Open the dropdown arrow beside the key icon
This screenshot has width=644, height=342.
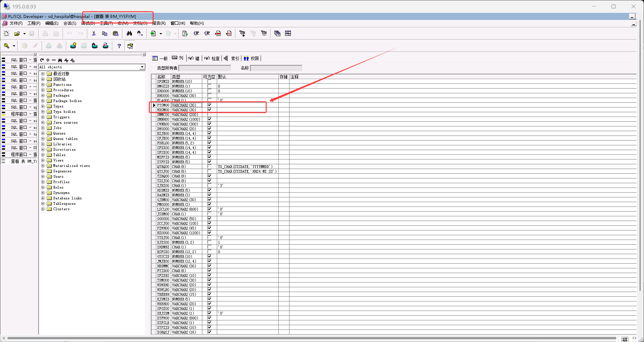point(14,46)
